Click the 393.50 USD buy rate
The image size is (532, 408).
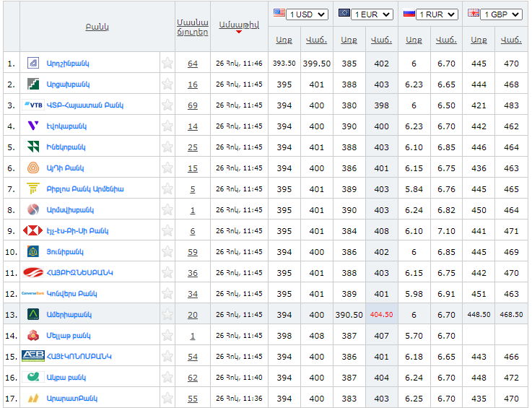point(284,64)
